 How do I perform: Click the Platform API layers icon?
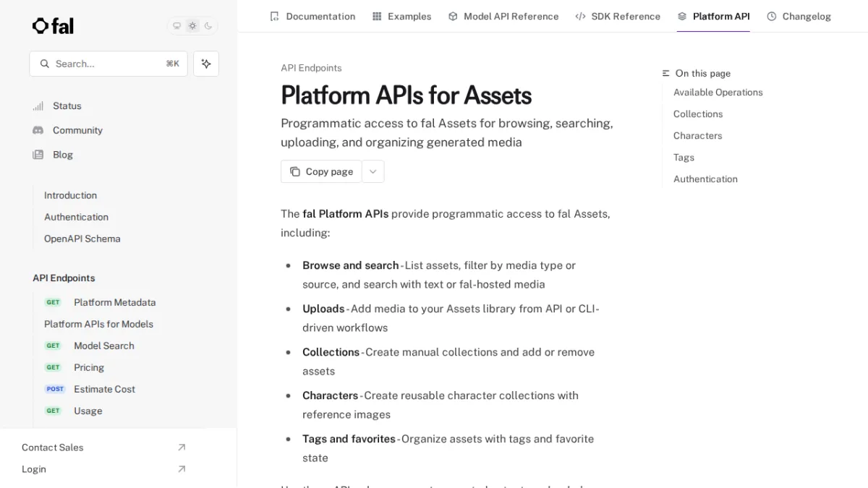[x=682, y=16]
